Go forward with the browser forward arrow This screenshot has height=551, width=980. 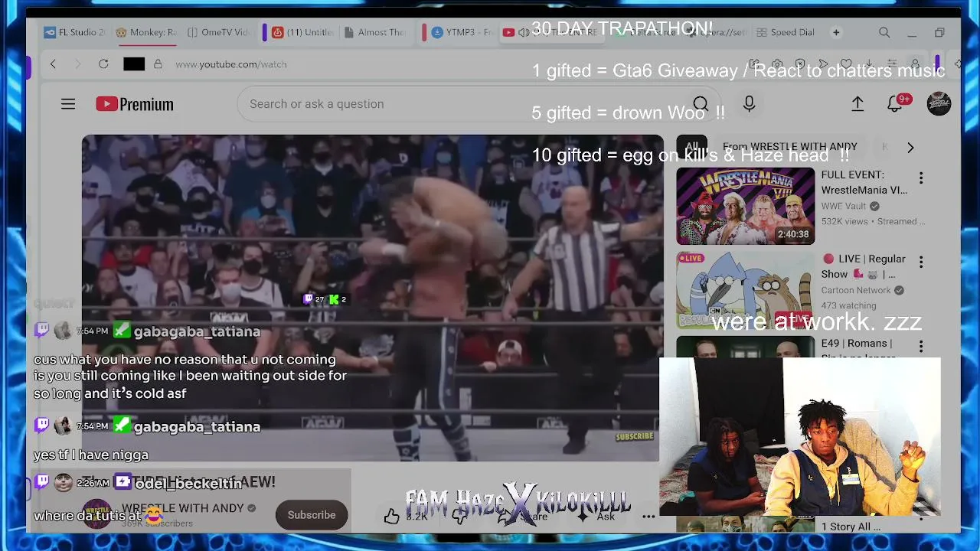click(77, 64)
